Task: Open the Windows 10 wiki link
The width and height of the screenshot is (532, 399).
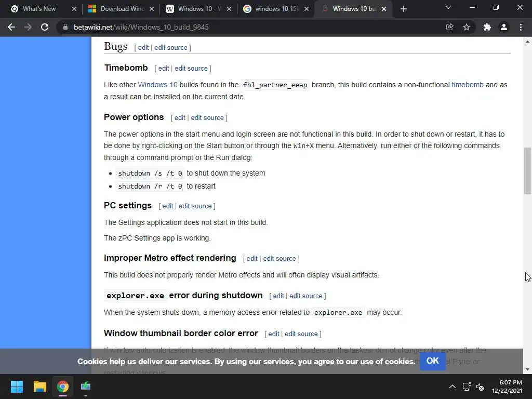Action: [157, 85]
